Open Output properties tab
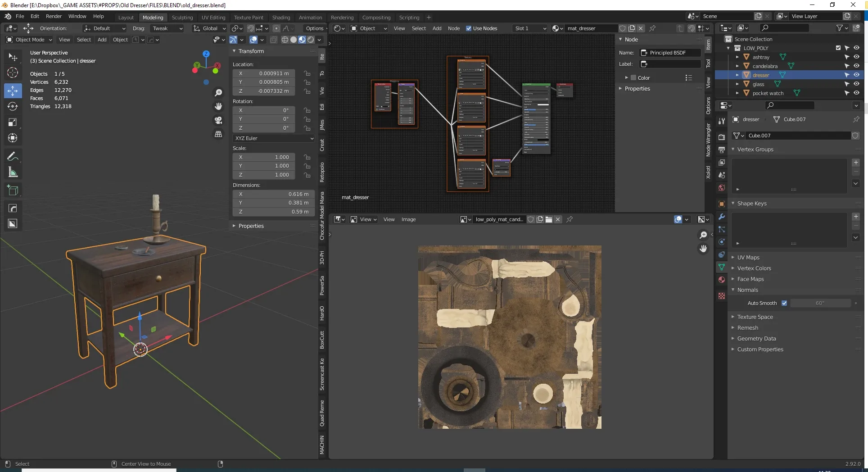 (x=722, y=150)
